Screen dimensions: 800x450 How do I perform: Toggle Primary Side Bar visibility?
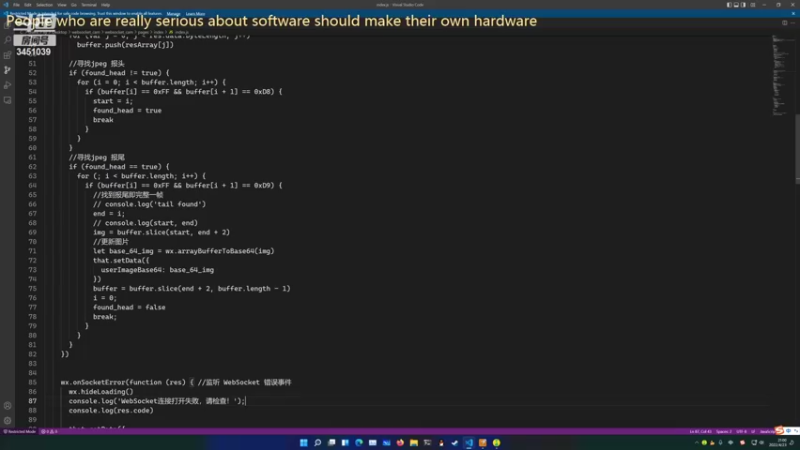(x=729, y=5)
